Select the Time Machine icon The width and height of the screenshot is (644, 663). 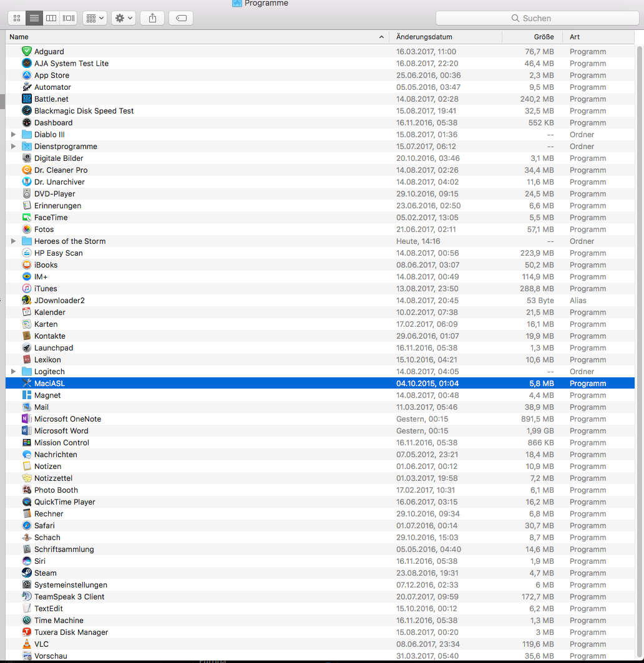[27, 619]
